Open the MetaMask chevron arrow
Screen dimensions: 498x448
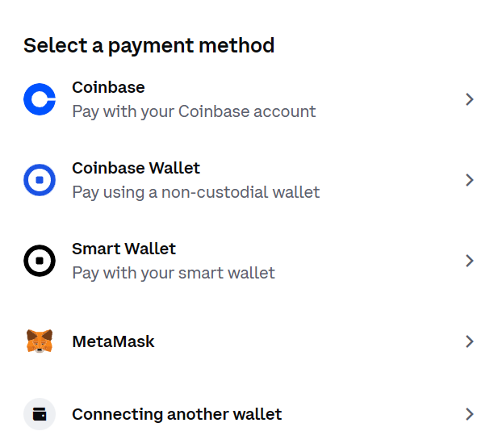[x=470, y=341]
